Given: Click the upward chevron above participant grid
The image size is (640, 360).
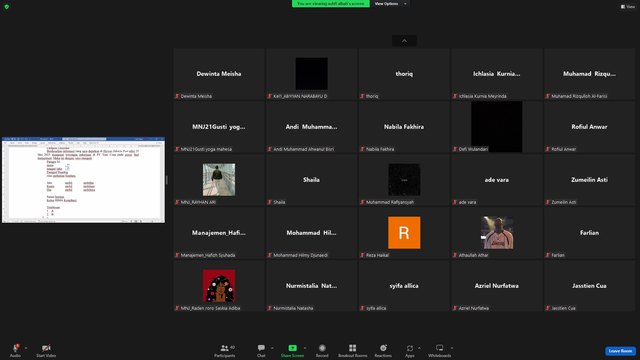Looking at the screenshot, I should [x=404, y=41].
